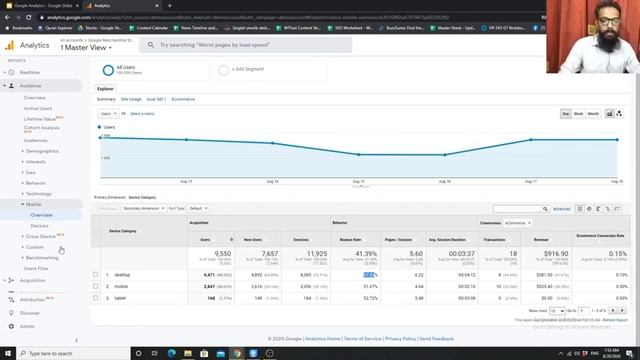Switch to the Site Usage tab
This screenshot has height=360, width=640.
pos(131,99)
